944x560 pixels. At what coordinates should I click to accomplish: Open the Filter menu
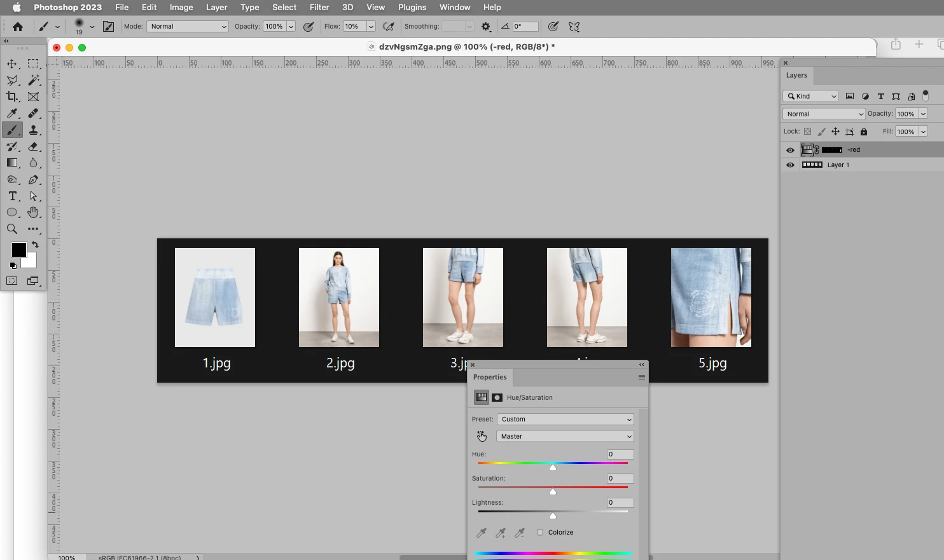click(x=319, y=7)
